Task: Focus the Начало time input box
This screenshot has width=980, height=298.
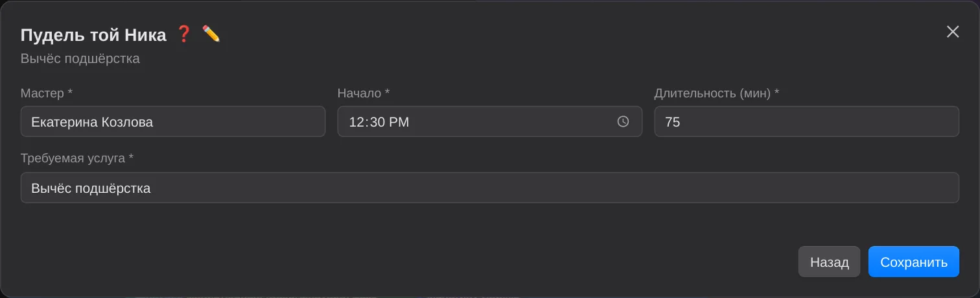Action: pos(490,121)
